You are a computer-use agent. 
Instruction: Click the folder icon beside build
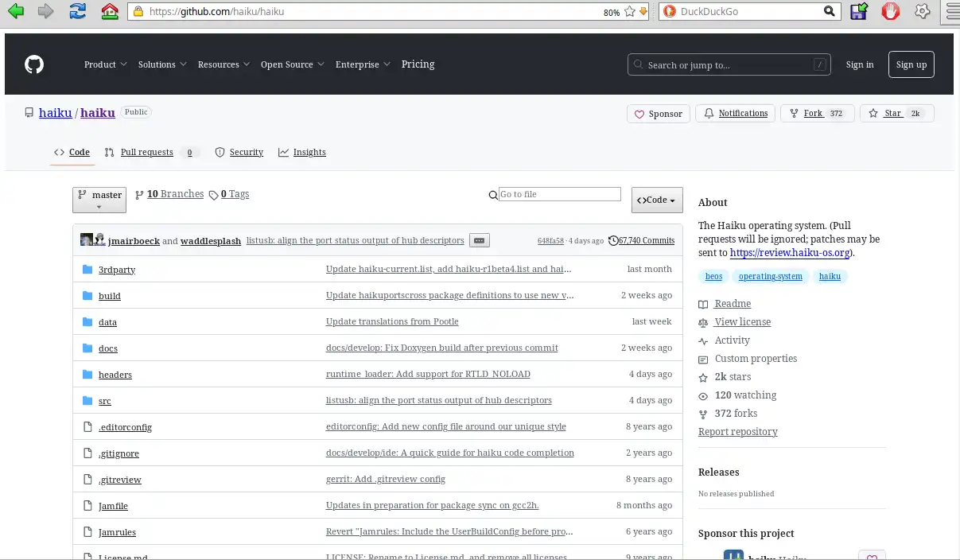pos(88,296)
